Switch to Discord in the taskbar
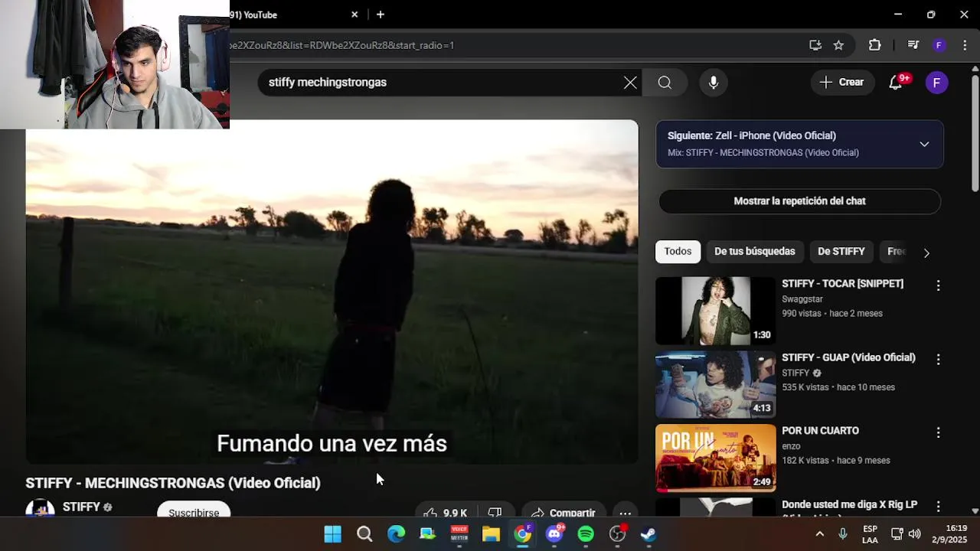 554,534
